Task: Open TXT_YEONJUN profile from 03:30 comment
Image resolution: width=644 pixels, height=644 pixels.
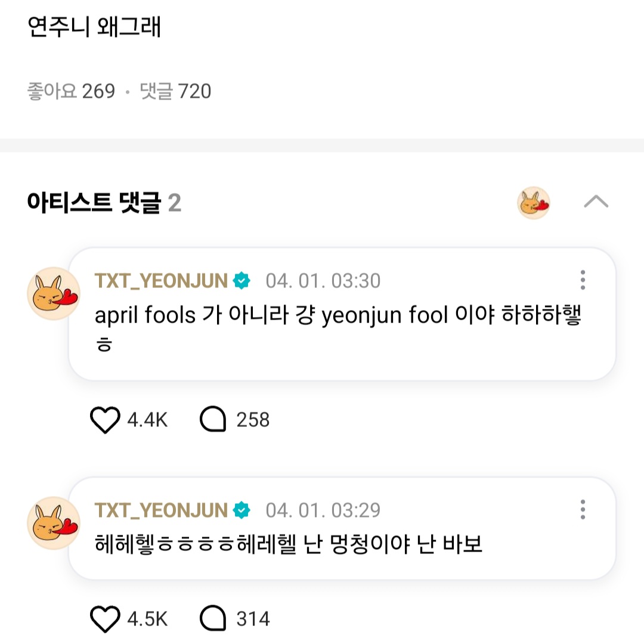Action: 161,281
